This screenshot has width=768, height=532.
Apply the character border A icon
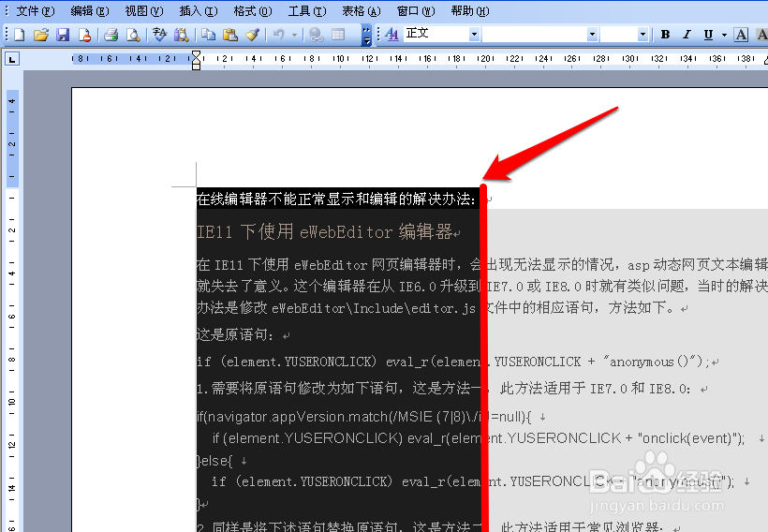pyautogui.click(x=741, y=35)
